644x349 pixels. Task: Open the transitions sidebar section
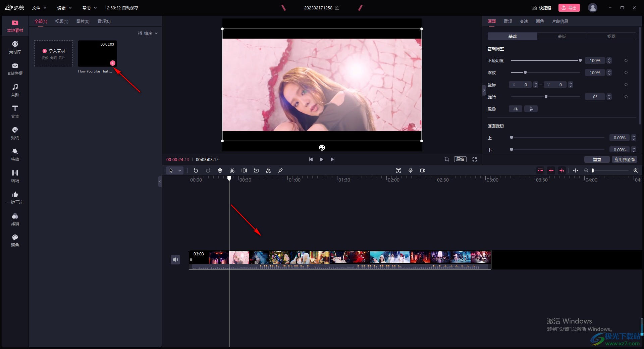tap(15, 177)
